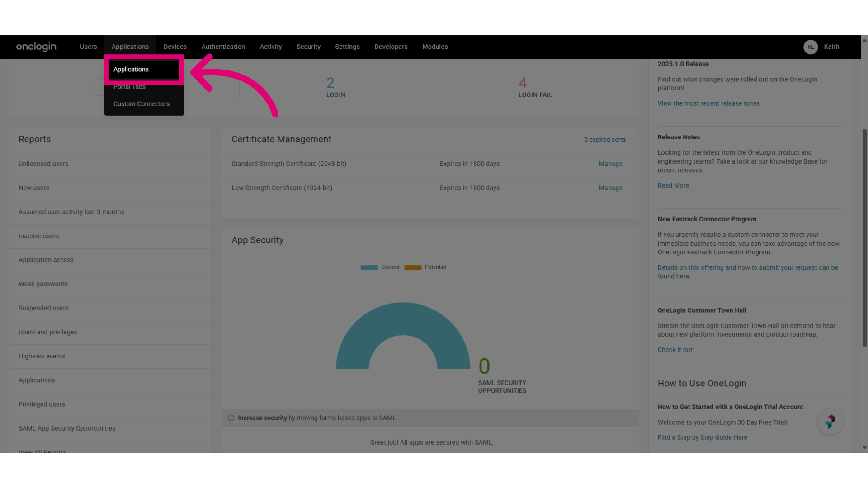Open the floating guide widget icon
The height and width of the screenshot is (488, 868).
coord(830,422)
